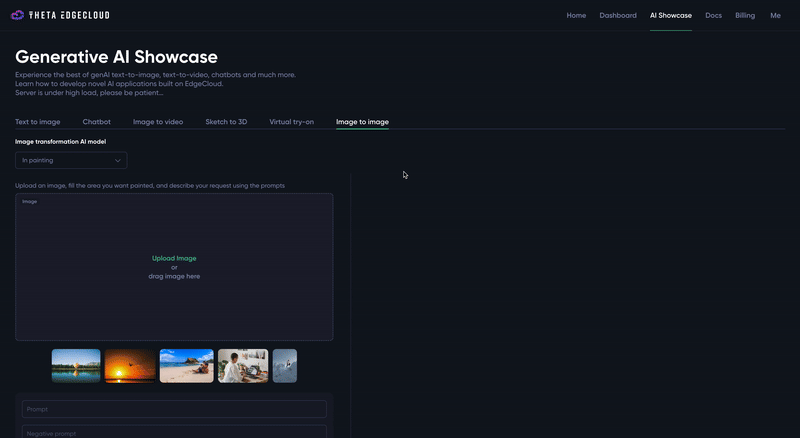Image resolution: width=800 pixels, height=438 pixels.
Task: Select AI Showcase in top navigation
Action: [x=670, y=15]
